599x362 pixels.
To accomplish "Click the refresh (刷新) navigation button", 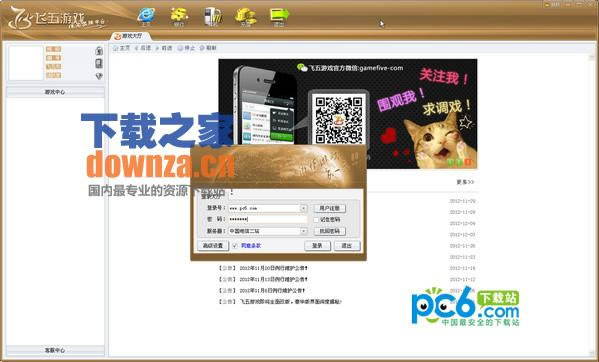I will [208, 48].
